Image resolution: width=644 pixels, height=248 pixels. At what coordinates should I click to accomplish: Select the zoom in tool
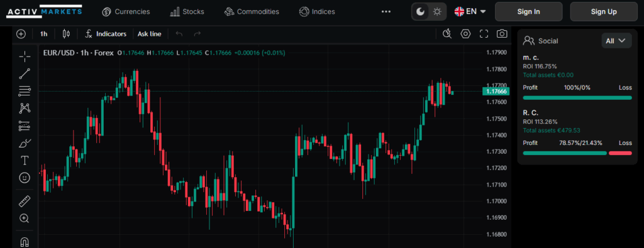pos(25,218)
